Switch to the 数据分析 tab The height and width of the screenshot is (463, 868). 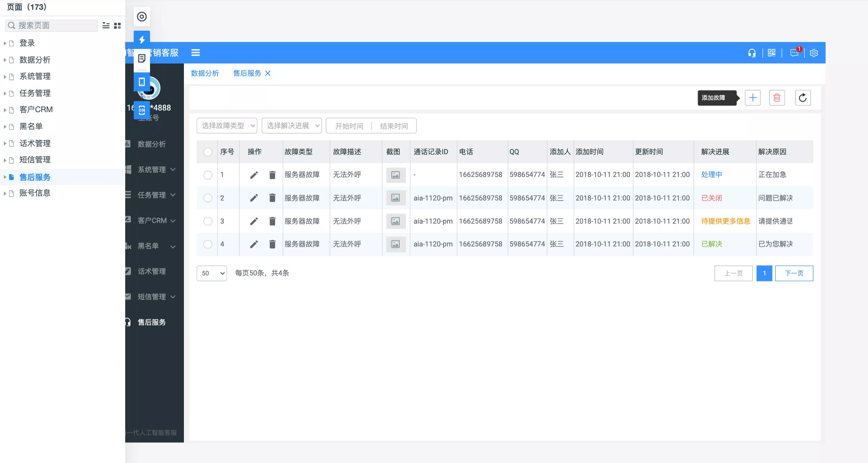point(204,73)
